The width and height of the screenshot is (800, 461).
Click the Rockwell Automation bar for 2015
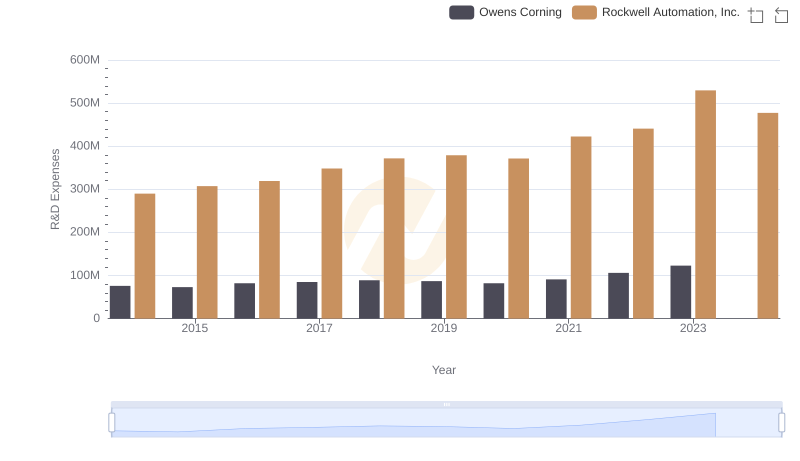pos(207,252)
